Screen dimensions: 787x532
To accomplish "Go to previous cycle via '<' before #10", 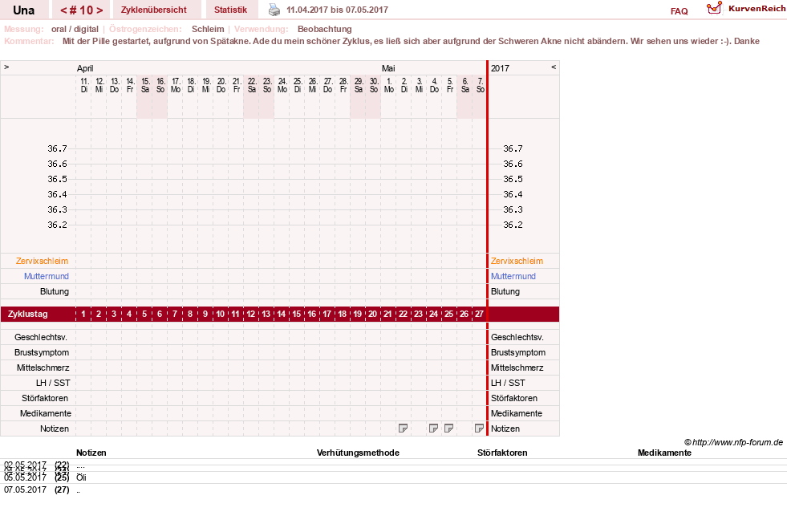I will (x=63, y=10).
